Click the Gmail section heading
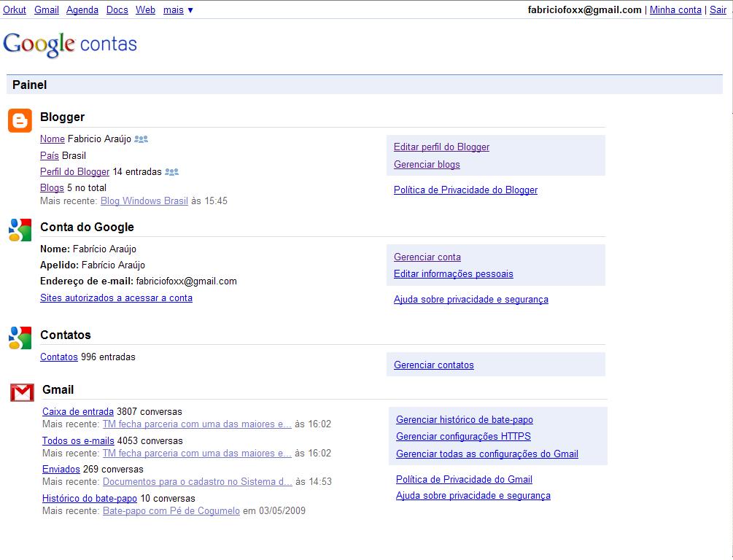 58,390
